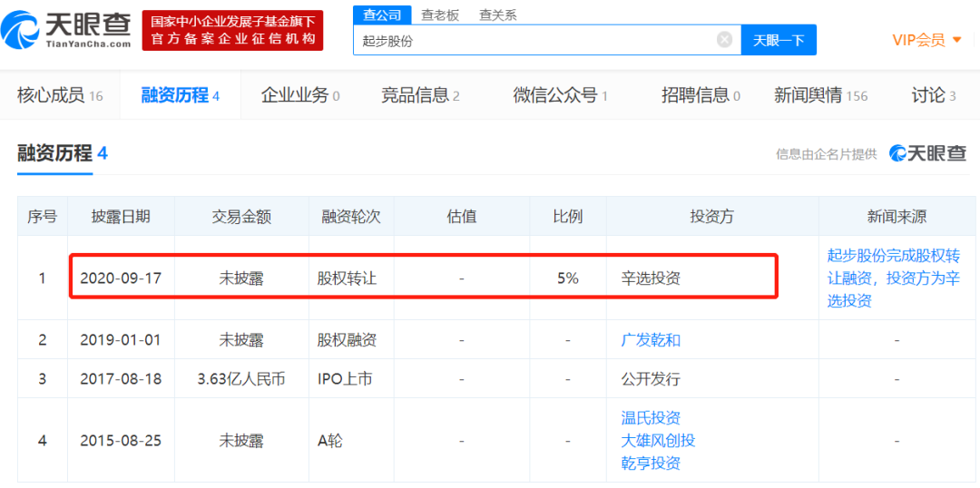Click the 估值 column header
This screenshot has height=488, width=980.
point(462,217)
